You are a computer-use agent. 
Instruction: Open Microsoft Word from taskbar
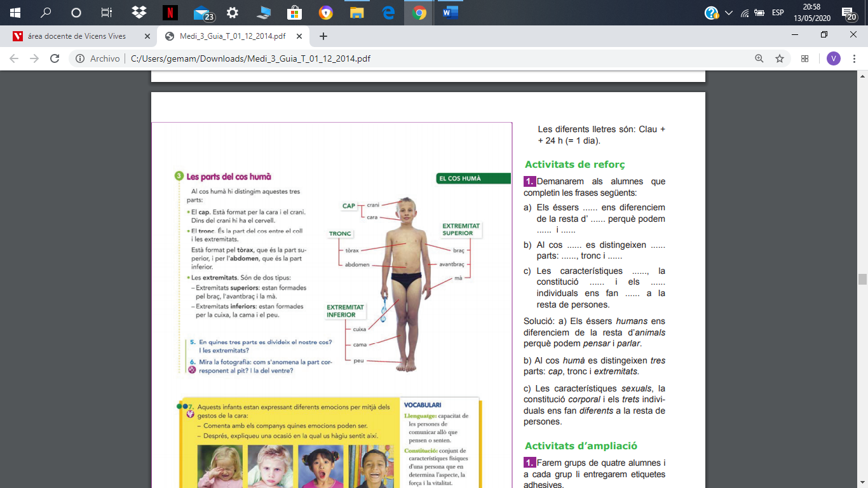pos(451,13)
